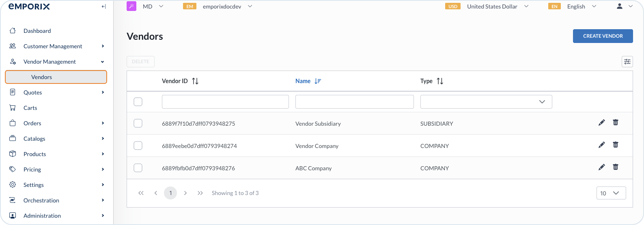Screen dimensions: 644x225
Task: Open the Type filter dropdown
Action: point(486,102)
